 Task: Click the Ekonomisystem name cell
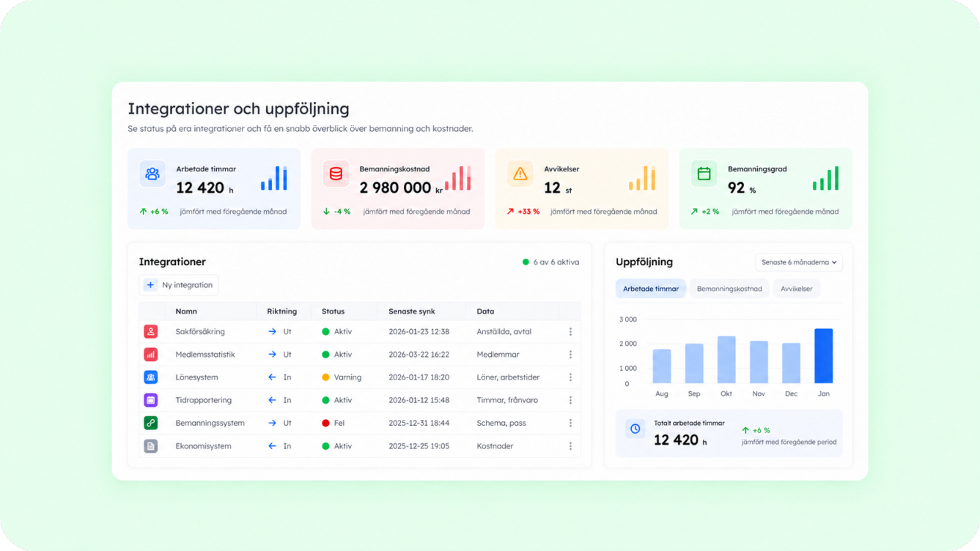(x=203, y=446)
